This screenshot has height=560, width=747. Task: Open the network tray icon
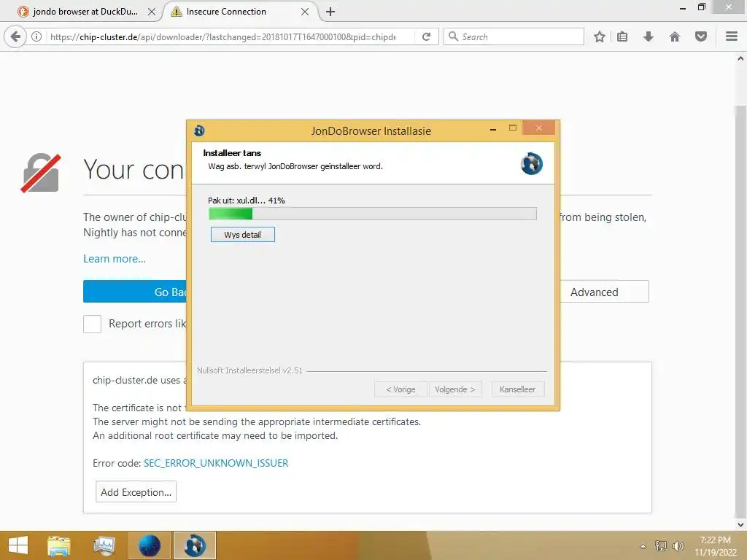[661, 546]
